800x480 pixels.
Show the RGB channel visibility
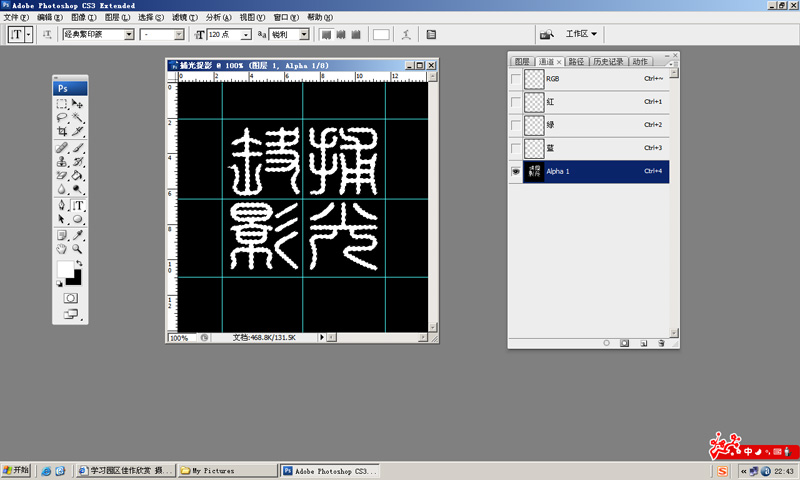516,78
